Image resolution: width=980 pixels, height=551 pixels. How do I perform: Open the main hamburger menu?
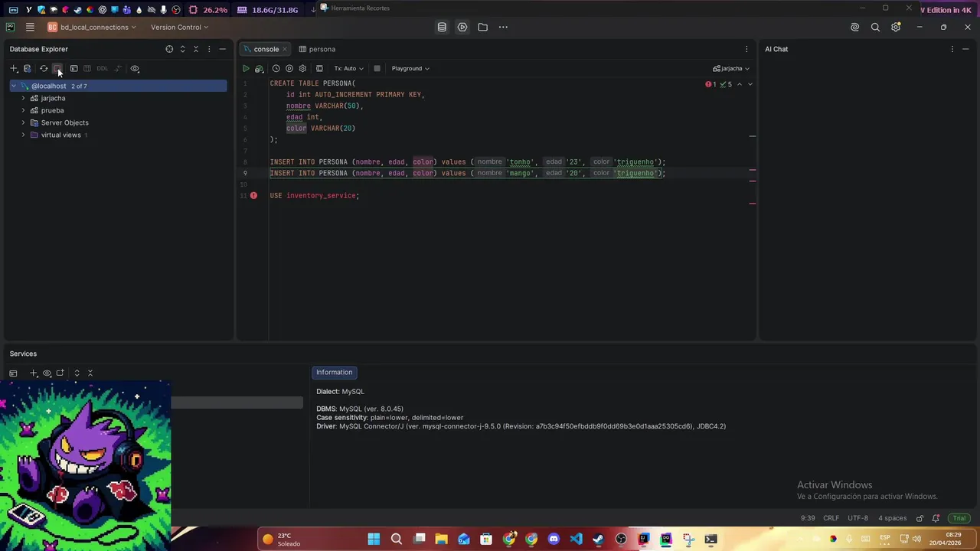click(x=30, y=27)
